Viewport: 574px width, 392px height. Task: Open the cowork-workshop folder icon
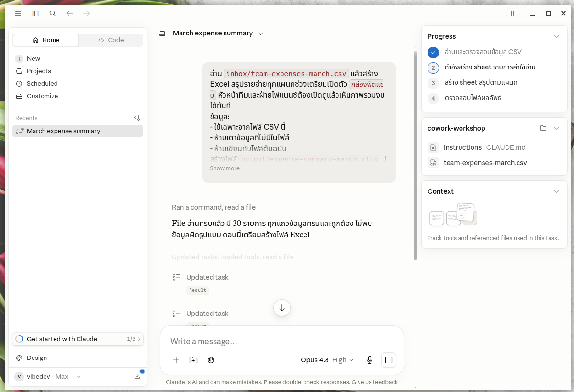click(543, 128)
